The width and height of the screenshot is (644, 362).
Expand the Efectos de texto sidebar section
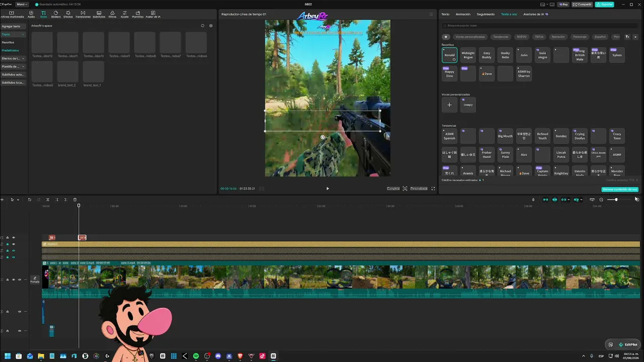pos(23,58)
